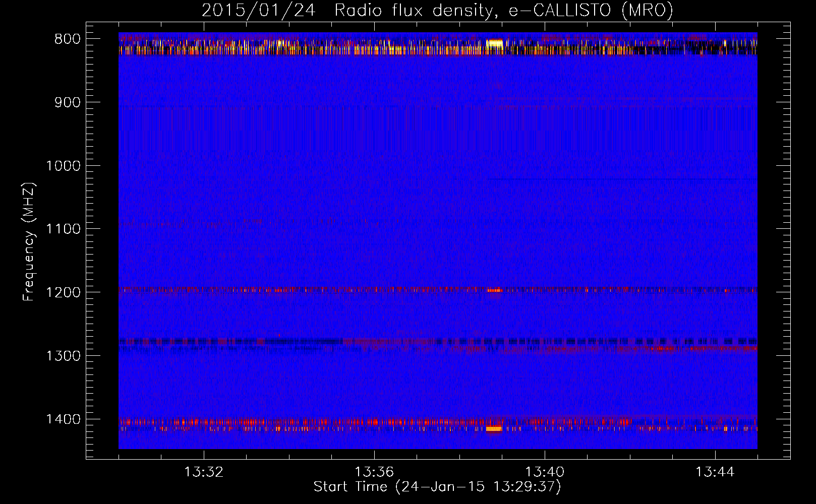
Task: Select the '800' frequency axis label
Action: 67,39
